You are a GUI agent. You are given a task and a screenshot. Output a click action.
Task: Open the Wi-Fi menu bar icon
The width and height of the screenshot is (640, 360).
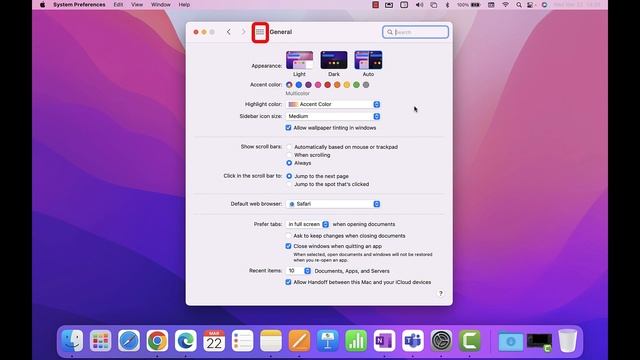pyautogui.click(x=505, y=5)
